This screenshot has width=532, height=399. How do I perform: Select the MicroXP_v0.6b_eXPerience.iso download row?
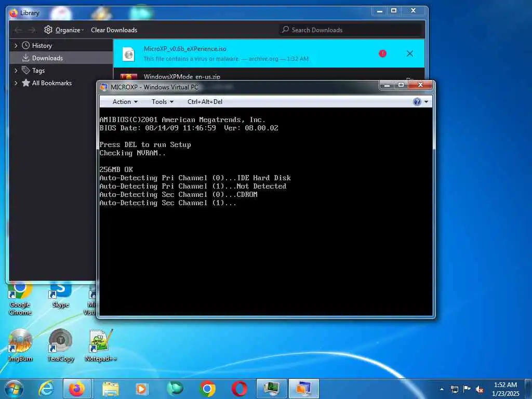[269, 54]
